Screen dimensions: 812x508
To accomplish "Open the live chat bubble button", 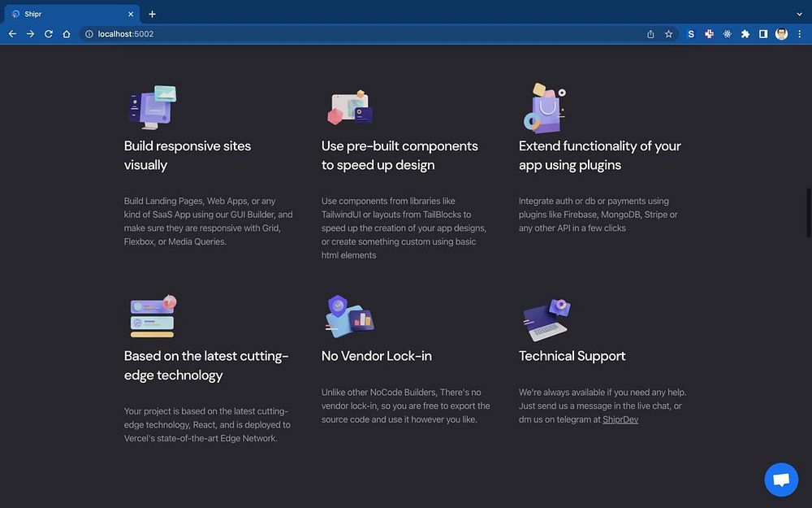I will 781,480.
